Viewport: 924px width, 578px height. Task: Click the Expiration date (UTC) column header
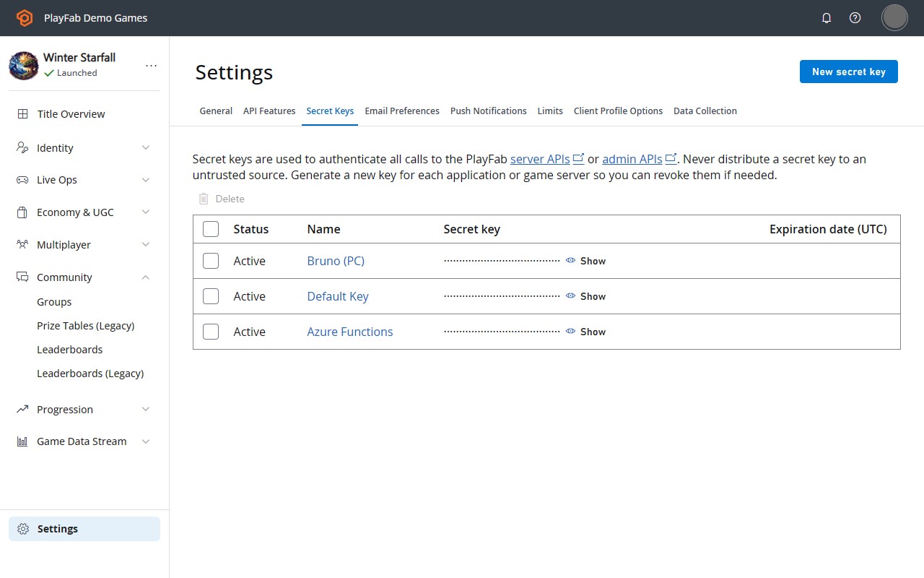point(828,229)
